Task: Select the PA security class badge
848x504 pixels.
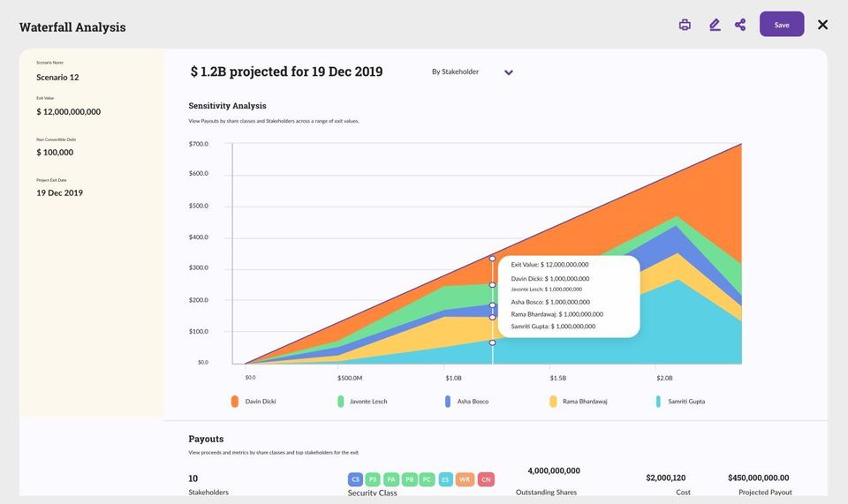Action: pos(391,479)
